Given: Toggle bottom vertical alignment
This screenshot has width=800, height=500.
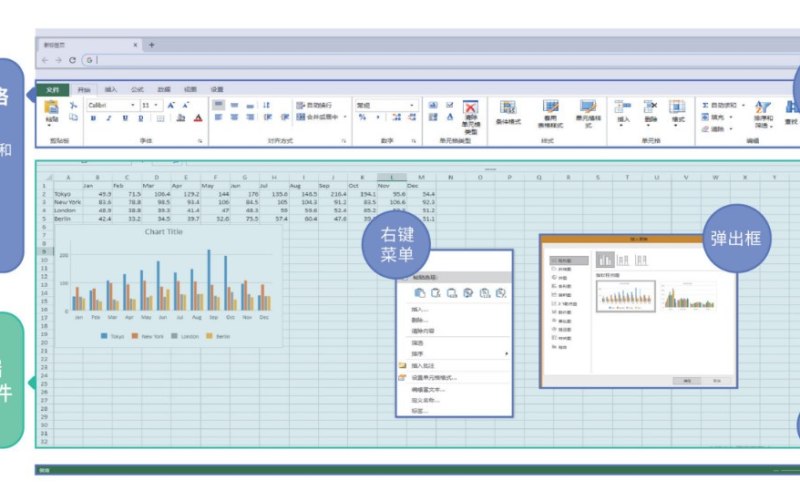Looking at the screenshot, I should [x=250, y=106].
